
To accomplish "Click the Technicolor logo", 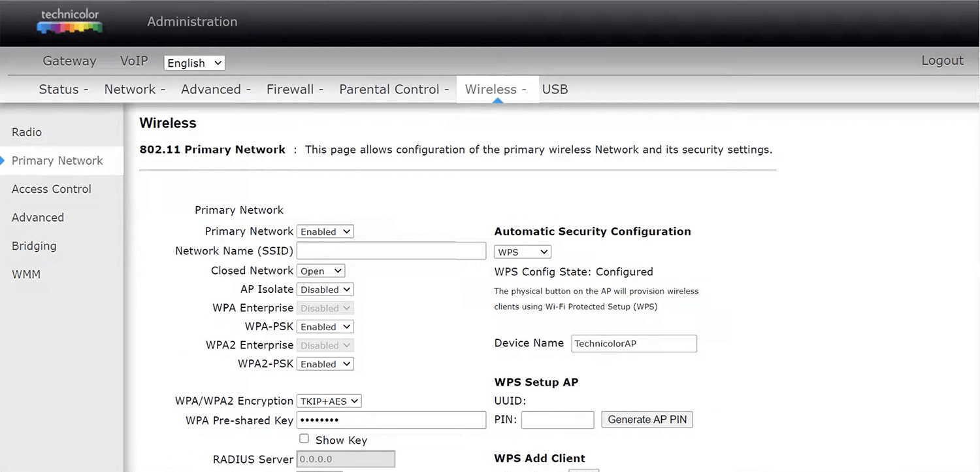I will tap(69, 22).
